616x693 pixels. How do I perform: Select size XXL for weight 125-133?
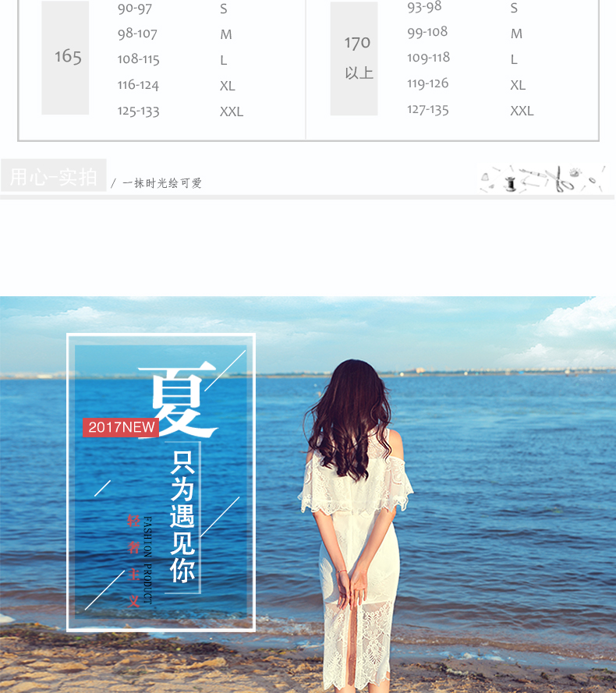pyautogui.click(x=232, y=111)
